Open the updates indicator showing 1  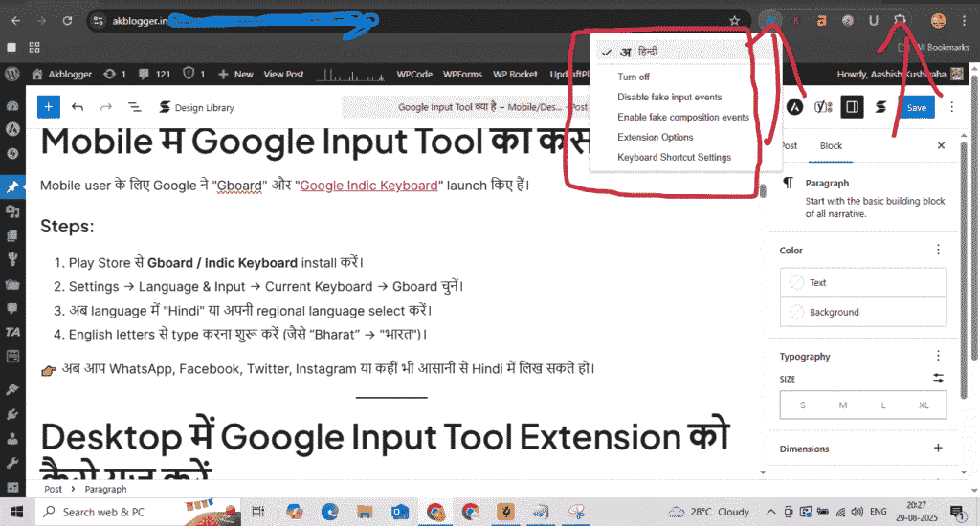[x=115, y=74]
